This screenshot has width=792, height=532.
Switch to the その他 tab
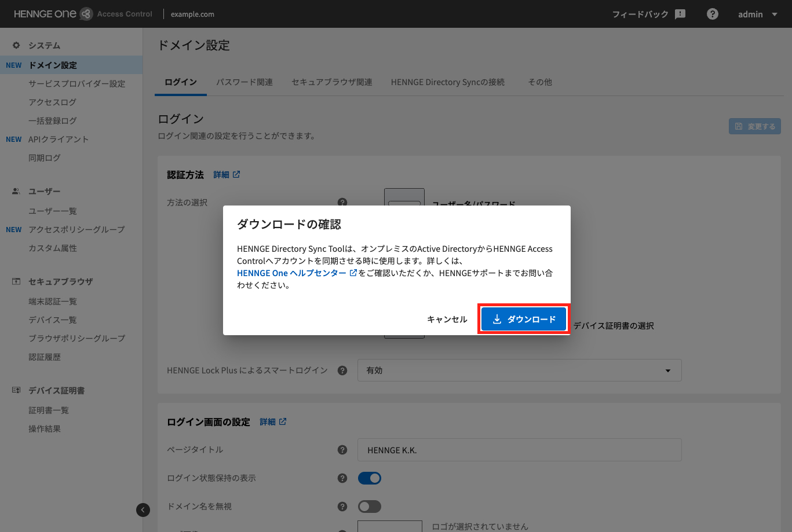[540, 82]
